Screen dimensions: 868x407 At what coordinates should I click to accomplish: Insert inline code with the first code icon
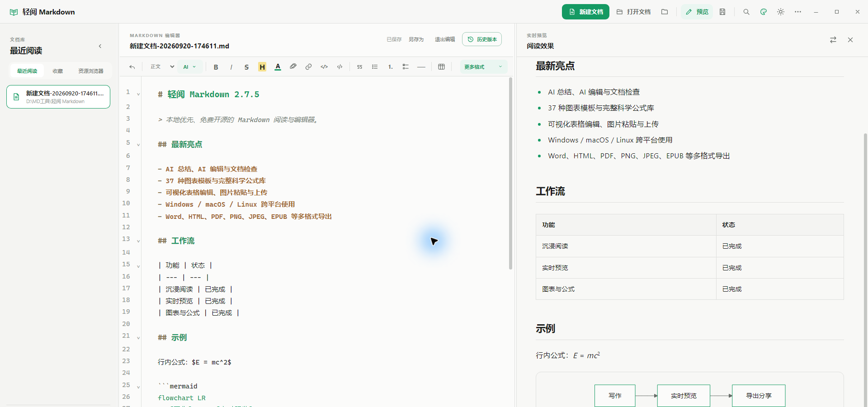pos(324,67)
